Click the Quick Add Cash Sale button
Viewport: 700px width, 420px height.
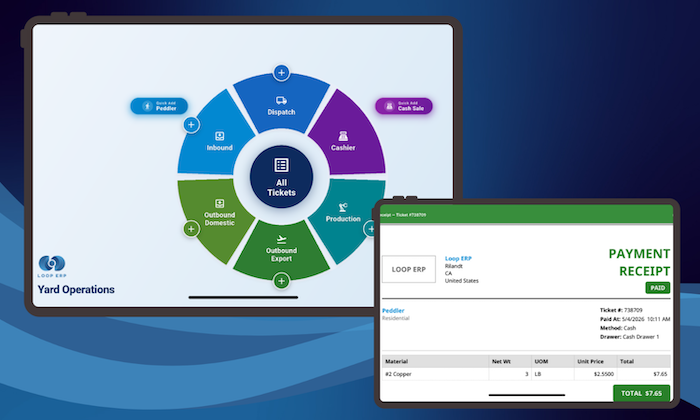(x=404, y=106)
